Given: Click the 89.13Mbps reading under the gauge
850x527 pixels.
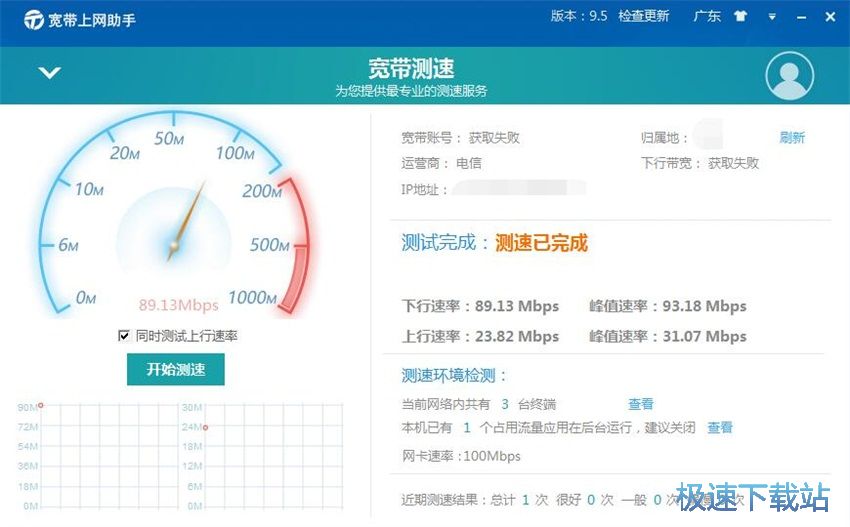Looking at the screenshot, I should [178, 305].
